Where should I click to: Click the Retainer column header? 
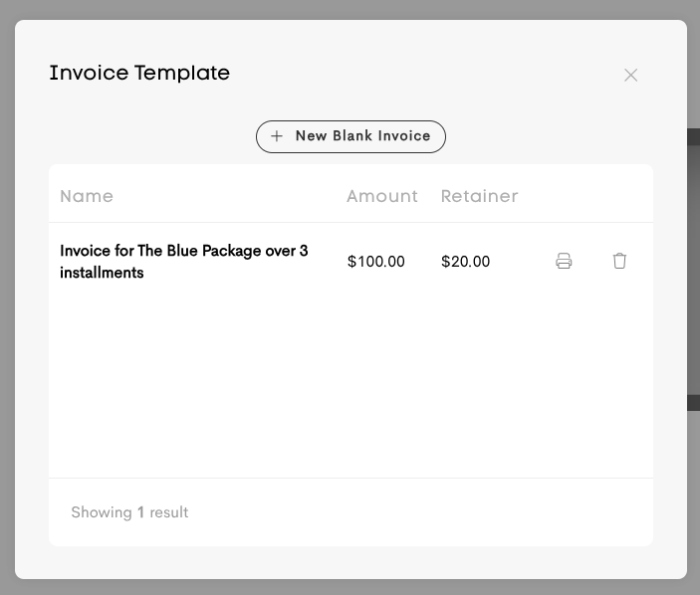[x=480, y=196]
